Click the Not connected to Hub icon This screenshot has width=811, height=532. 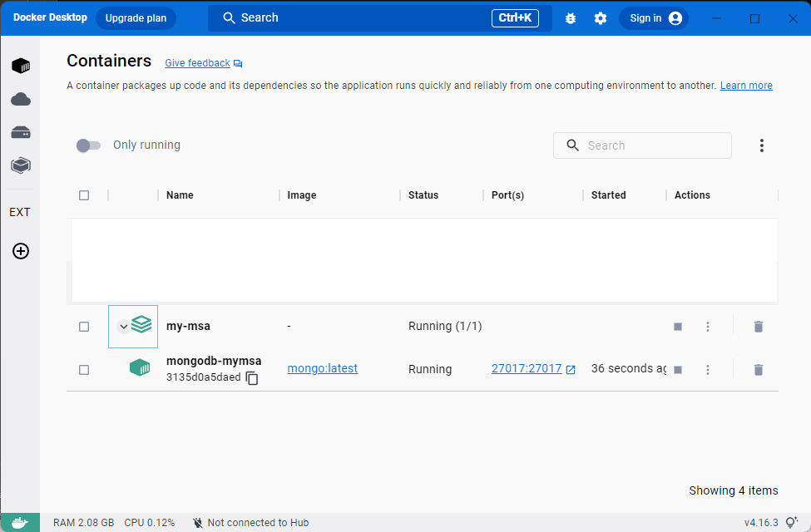[x=198, y=523]
